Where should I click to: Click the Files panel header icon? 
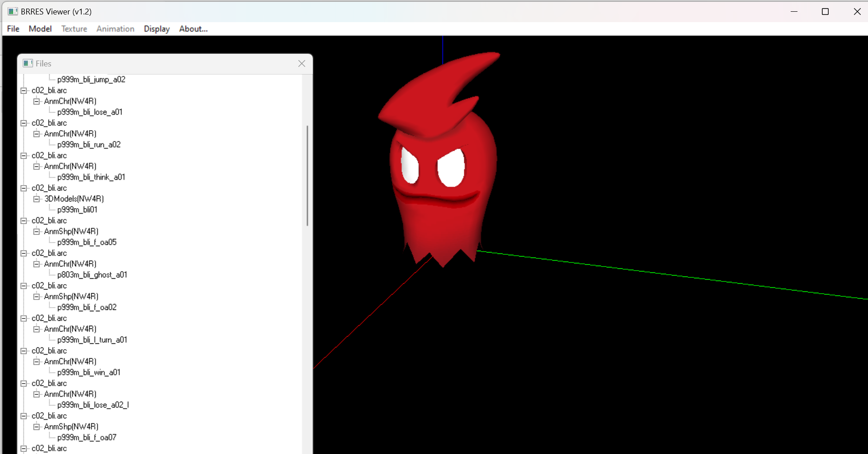(x=28, y=63)
